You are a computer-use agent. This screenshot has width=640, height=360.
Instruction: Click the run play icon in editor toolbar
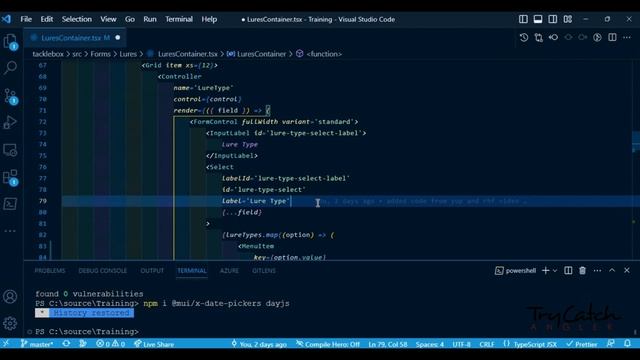[x=597, y=38]
